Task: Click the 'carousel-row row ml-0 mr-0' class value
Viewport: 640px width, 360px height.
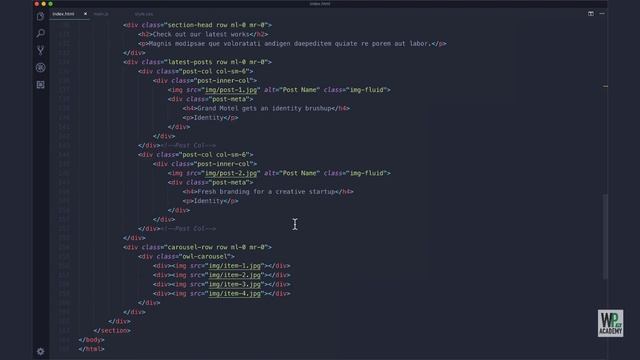Action: (x=216, y=247)
